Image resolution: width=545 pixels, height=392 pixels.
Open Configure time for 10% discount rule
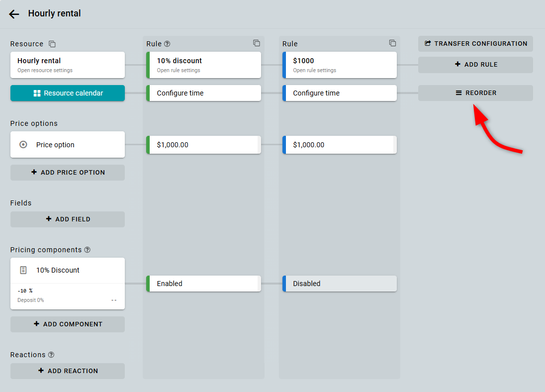point(204,93)
